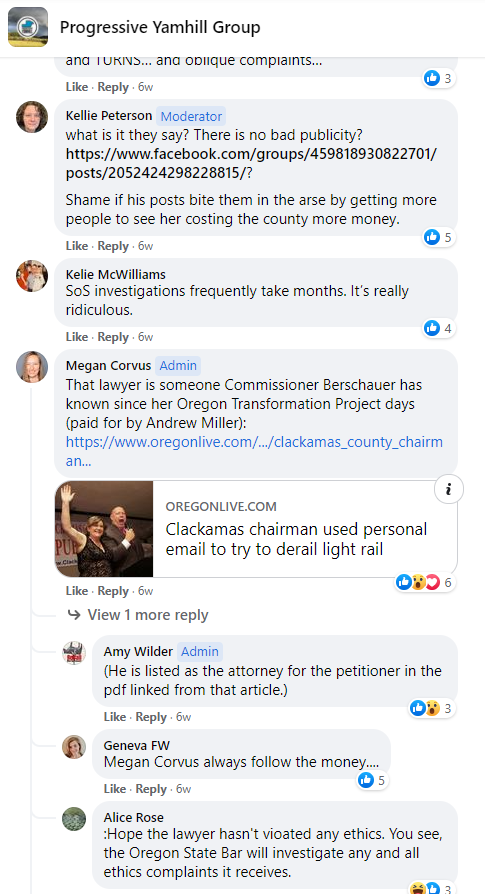Open Amy Wilder's profile avatar
Image resolution: width=485 pixels, height=894 pixels.
74,653
